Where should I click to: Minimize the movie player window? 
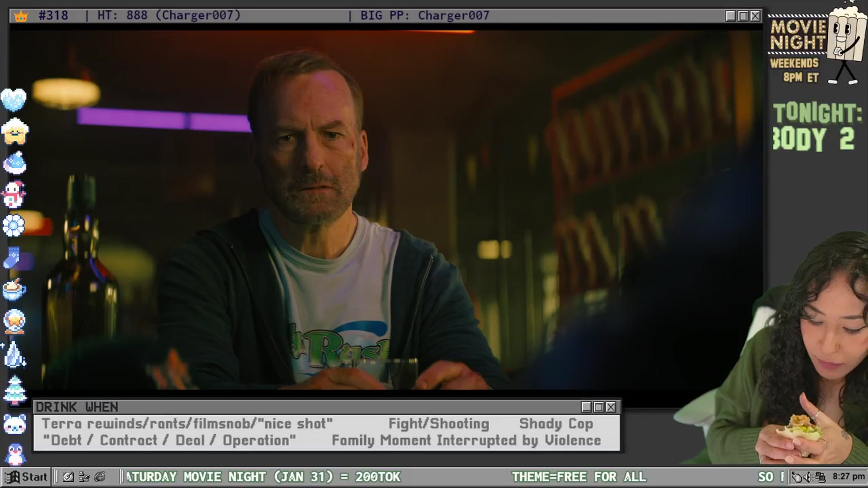pos(731,16)
